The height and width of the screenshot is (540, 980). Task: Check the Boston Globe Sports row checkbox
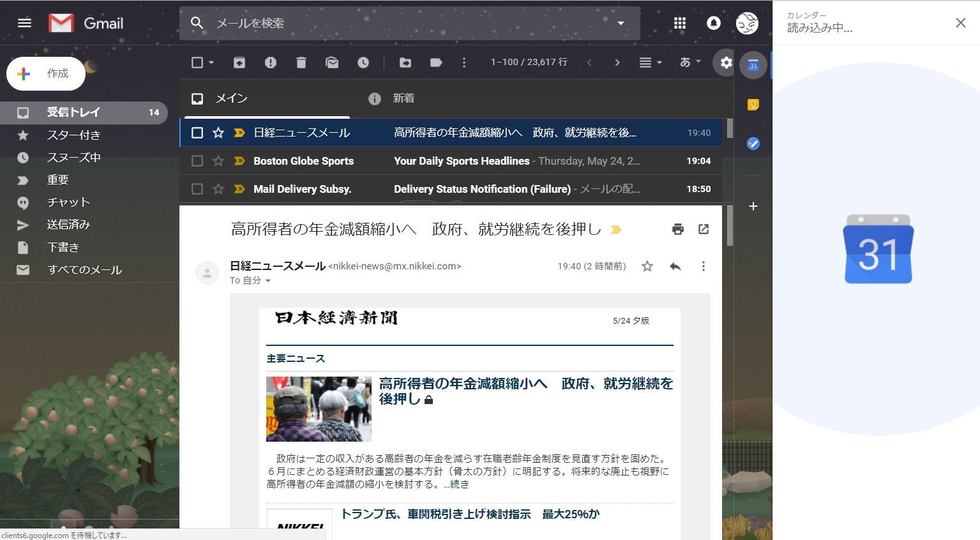(197, 161)
